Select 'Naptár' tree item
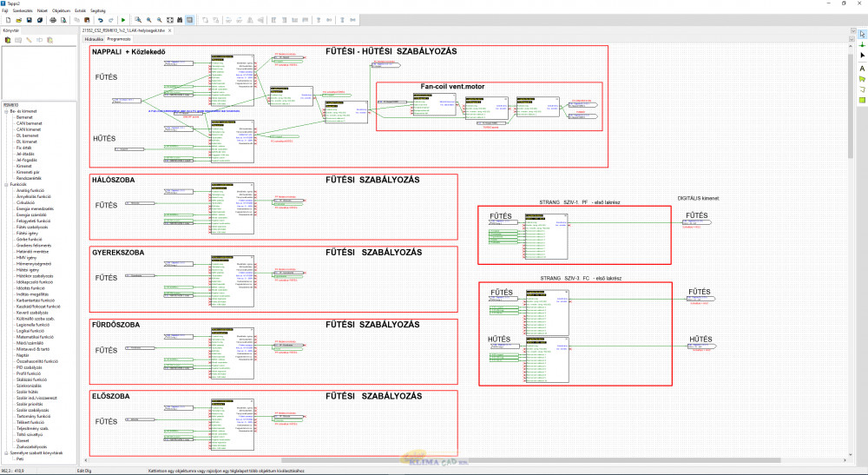 click(x=23, y=355)
